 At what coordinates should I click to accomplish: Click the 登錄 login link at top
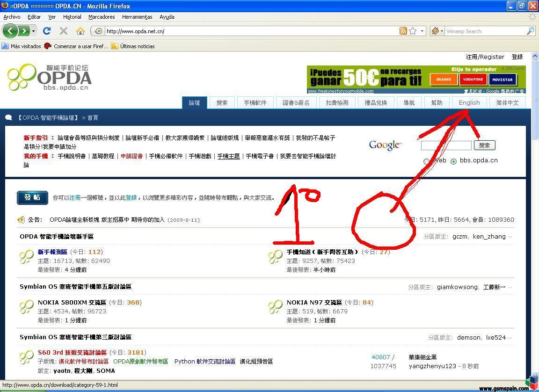(x=517, y=57)
